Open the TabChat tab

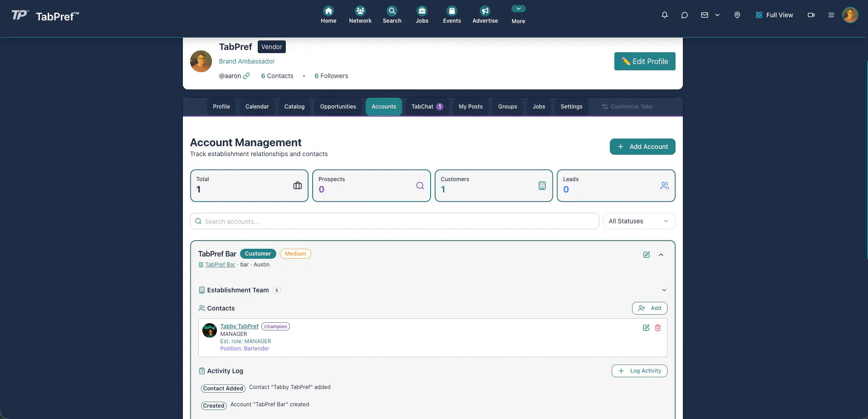pos(427,107)
